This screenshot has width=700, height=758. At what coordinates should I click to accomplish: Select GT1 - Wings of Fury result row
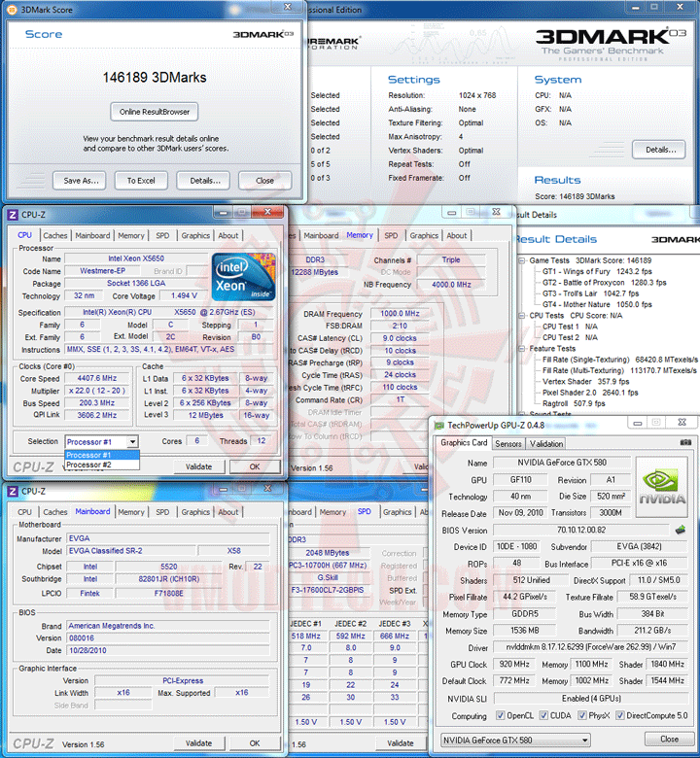597,271
